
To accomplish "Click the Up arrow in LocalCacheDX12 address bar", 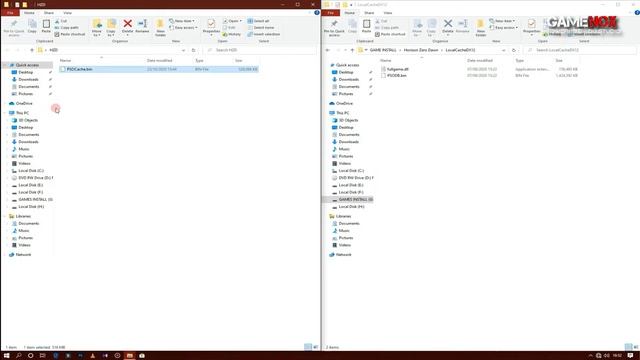I will [x=352, y=50].
